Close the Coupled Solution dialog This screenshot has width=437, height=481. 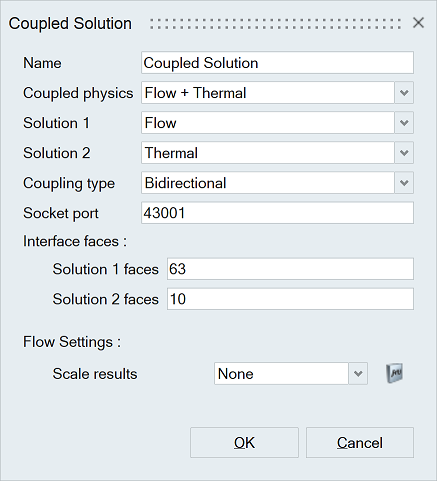pyautogui.click(x=418, y=23)
